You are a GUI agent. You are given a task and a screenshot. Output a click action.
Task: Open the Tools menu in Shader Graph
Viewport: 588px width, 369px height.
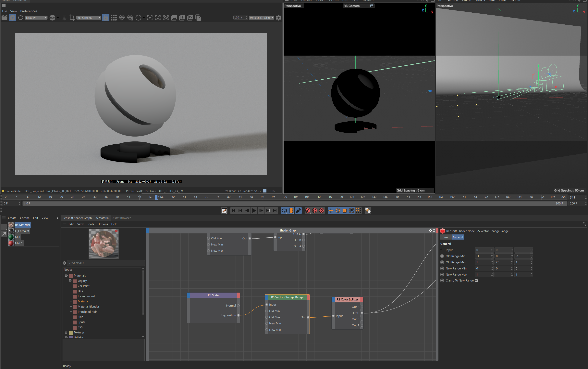point(91,224)
